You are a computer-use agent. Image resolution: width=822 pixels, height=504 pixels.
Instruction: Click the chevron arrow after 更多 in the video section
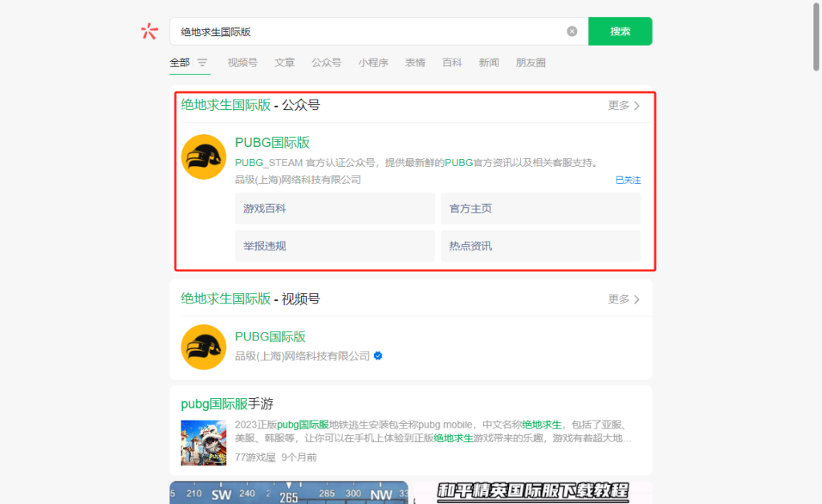pyautogui.click(x=637, y=299)
